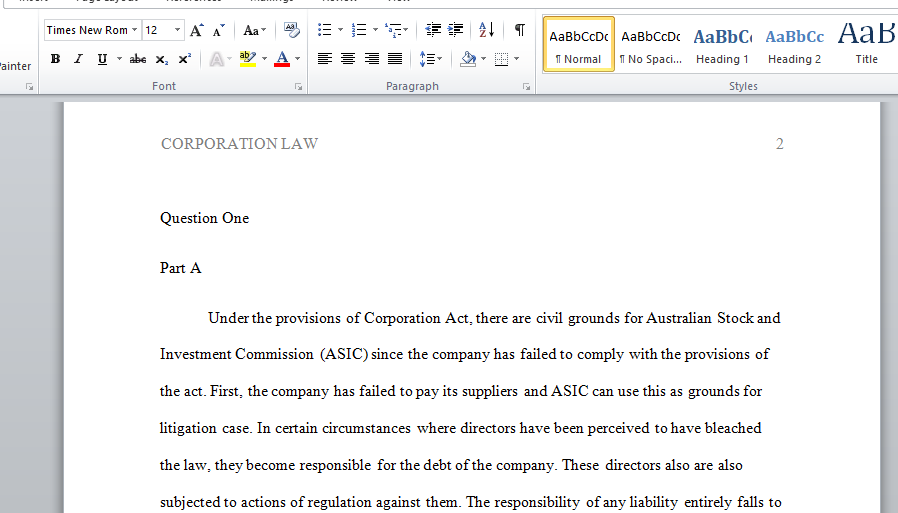Click the 'Part A' line
Screen dimensions: 898x513
(180, 268)
